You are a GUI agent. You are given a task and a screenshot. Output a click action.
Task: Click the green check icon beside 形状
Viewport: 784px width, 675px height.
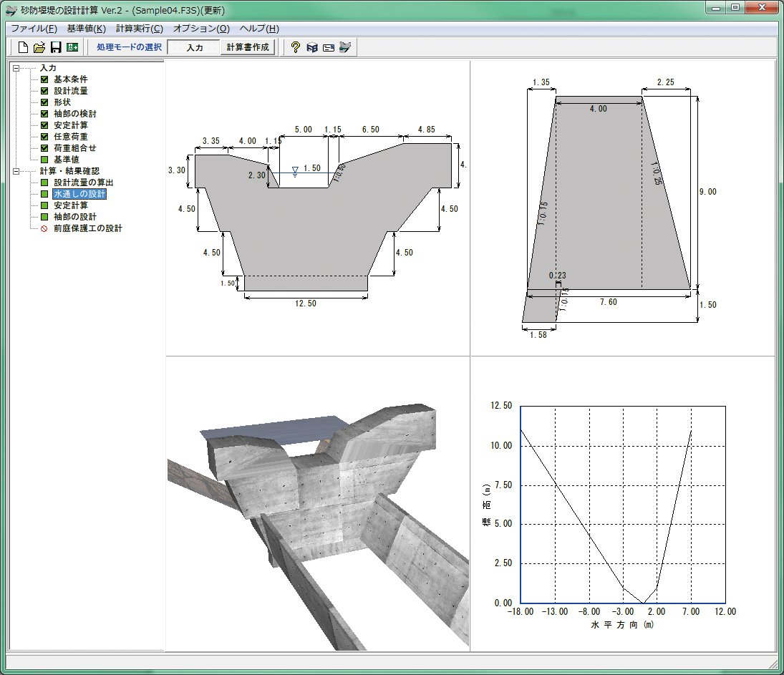tap(44, 102)
